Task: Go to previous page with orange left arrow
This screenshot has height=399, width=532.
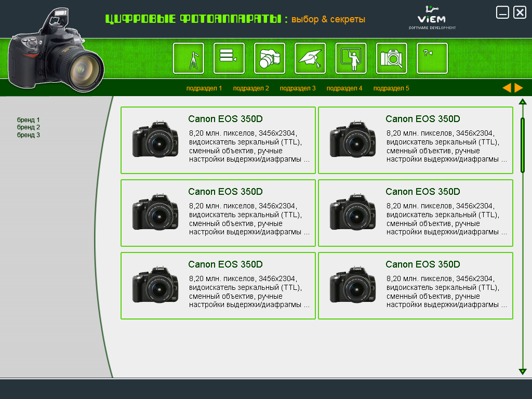Action: click(x=507, y=88)
